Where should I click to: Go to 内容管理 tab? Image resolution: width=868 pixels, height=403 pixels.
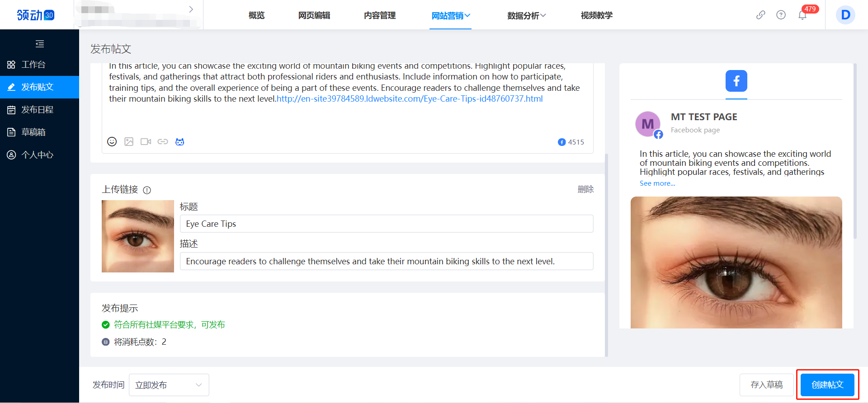point(380,16)
